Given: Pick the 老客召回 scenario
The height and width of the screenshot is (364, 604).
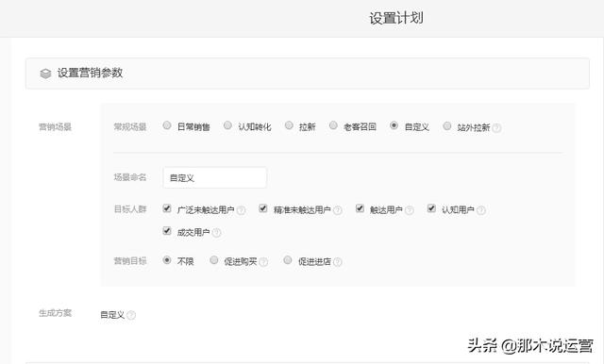Looking at the screenshot, I should pyautogui.click(x=333, y=125).
